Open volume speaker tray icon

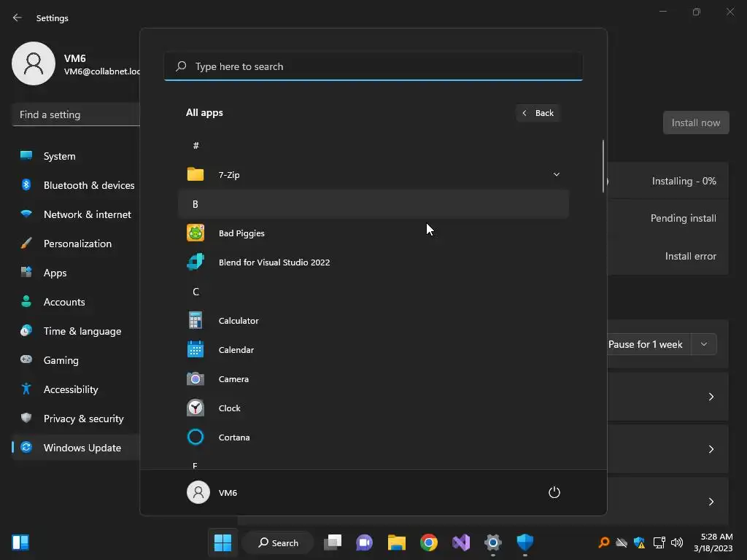[x=676, y=542]
